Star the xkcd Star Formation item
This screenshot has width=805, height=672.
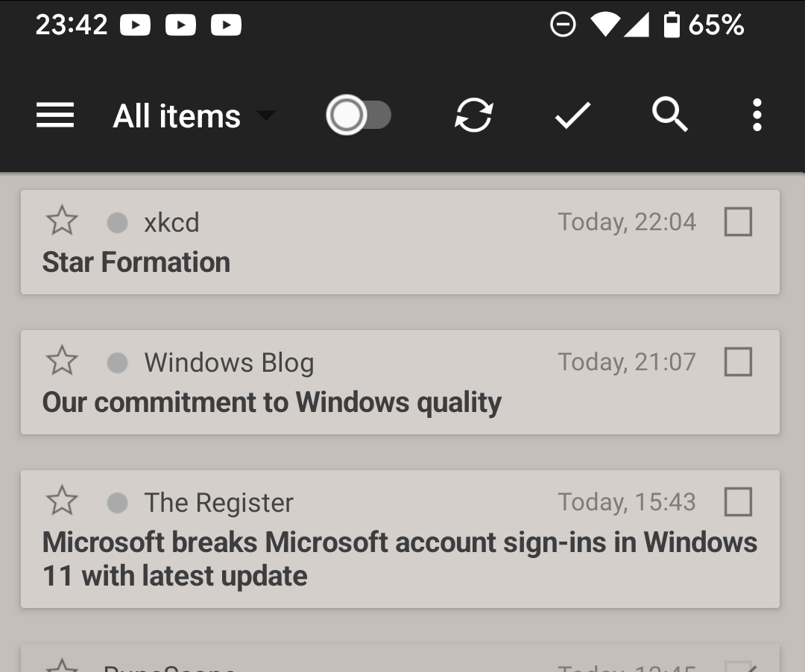62,221
